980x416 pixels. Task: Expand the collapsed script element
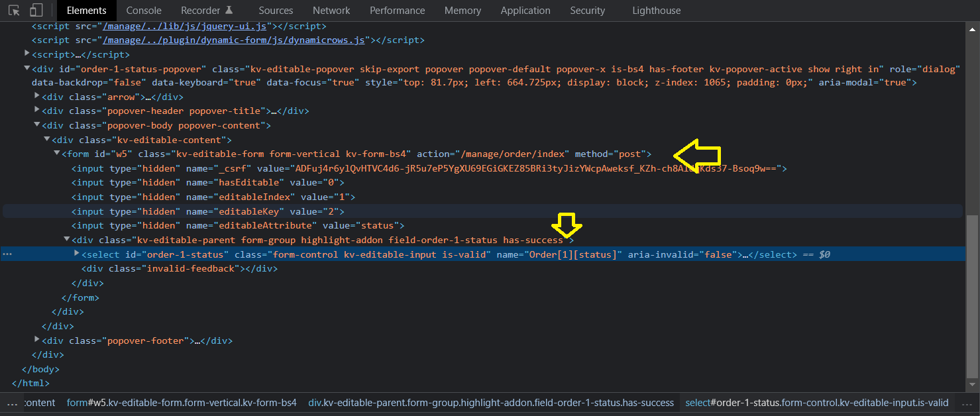(27, 54)
